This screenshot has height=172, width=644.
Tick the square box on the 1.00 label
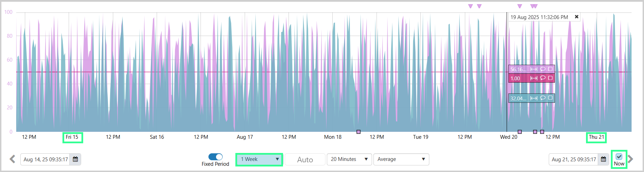(x=550, y=78)
